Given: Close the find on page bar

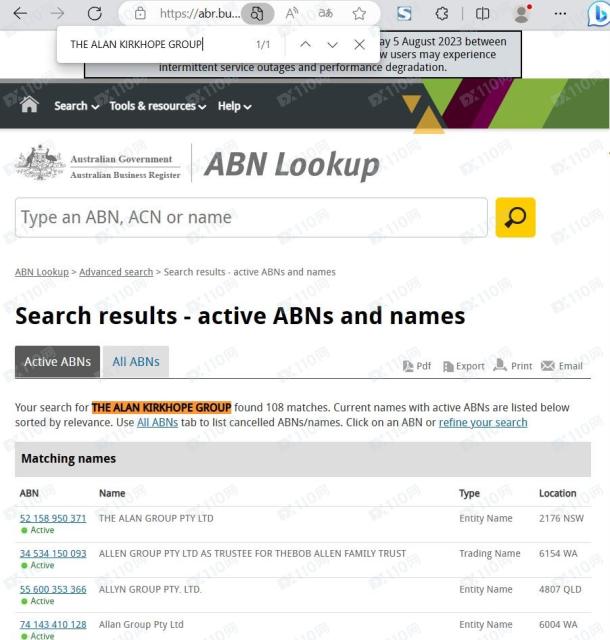Looking at the screenshot, I should 359,44.
